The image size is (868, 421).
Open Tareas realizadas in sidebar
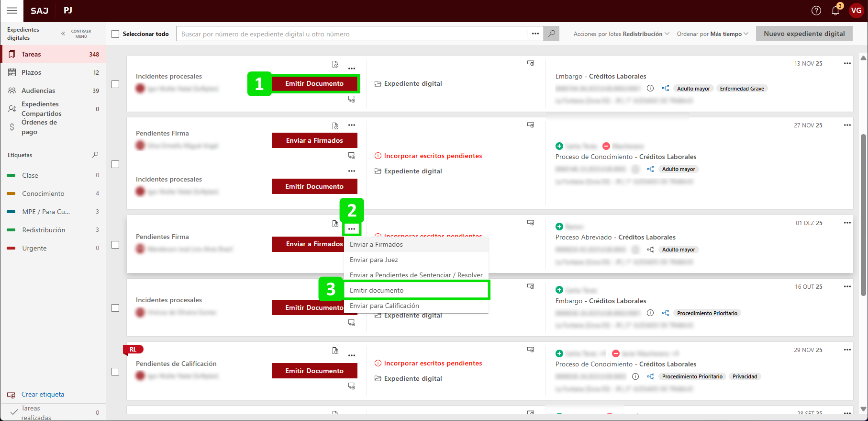tap(53, 412)
